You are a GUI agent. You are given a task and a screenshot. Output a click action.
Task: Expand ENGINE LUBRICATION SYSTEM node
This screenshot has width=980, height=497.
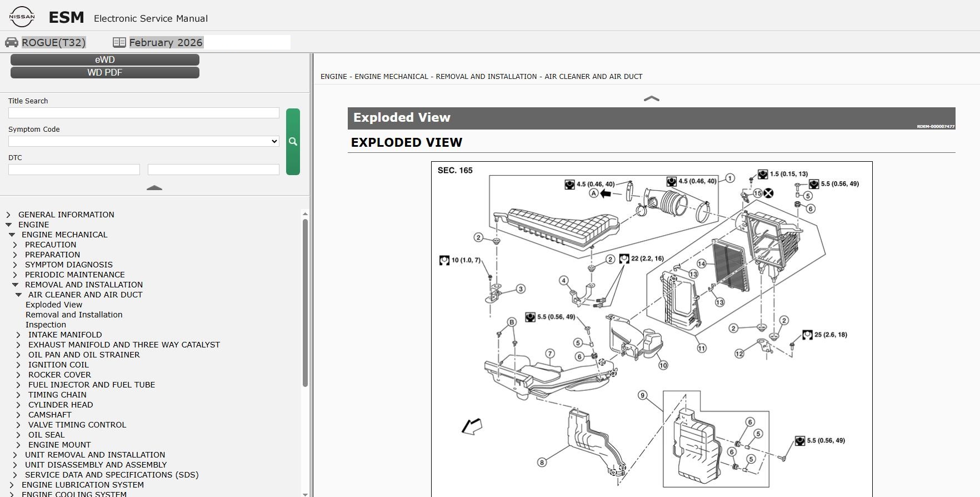(x=12, y=485)
